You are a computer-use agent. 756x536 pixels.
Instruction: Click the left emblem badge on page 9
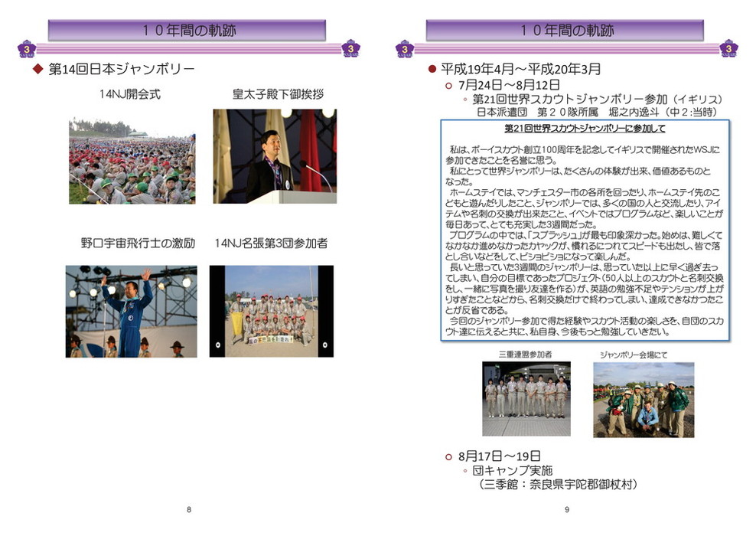[404, 49]
